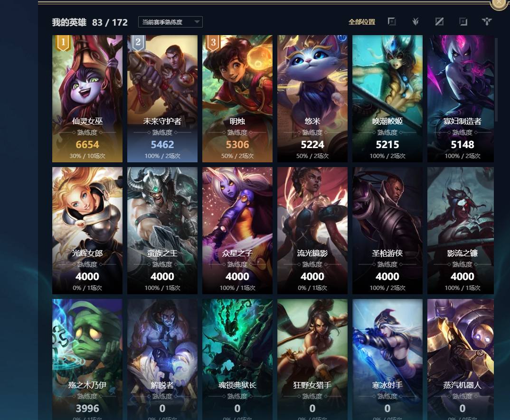This screenshot has height=420, width=510.
Task: Filter champions by Bottom lane icon
Action: pyautogui.click(x=463, y=22)
